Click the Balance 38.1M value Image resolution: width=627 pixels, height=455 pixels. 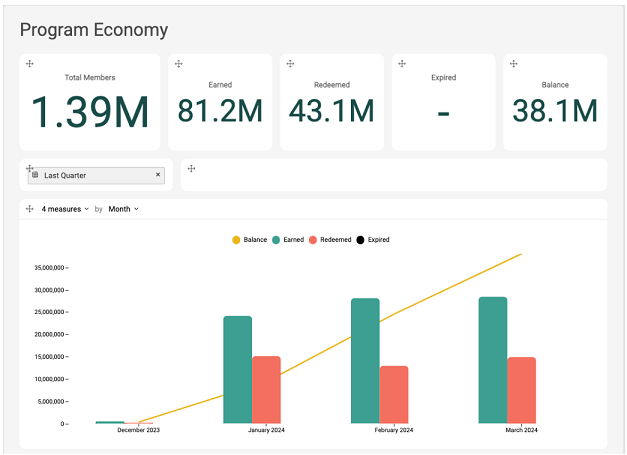tap(555, 111)
